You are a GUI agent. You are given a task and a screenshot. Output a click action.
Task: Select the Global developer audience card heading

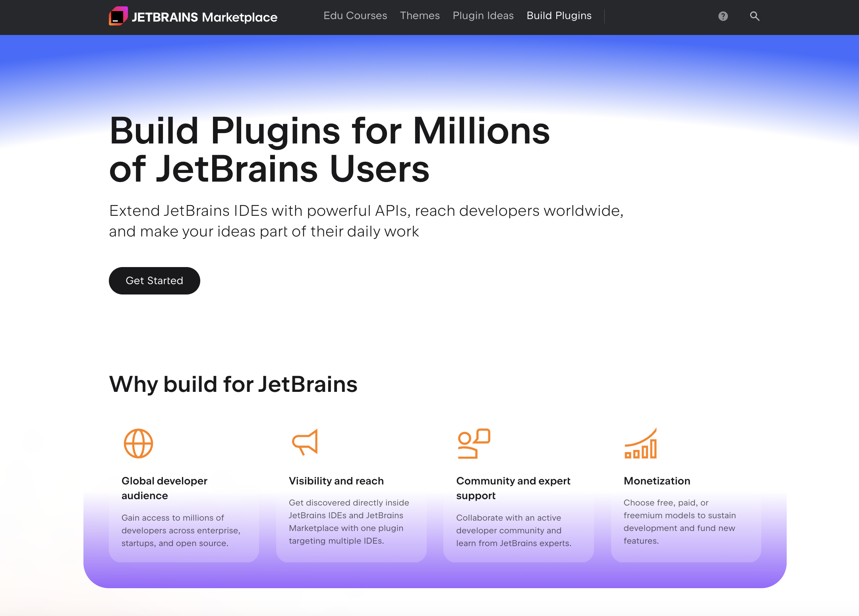[x=164, y=488]
